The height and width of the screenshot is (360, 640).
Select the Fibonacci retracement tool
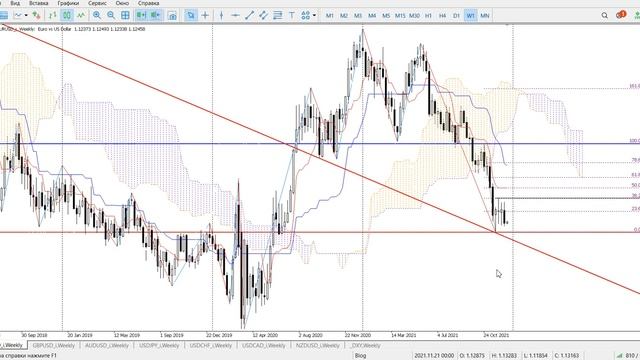(x=278, y=16)
